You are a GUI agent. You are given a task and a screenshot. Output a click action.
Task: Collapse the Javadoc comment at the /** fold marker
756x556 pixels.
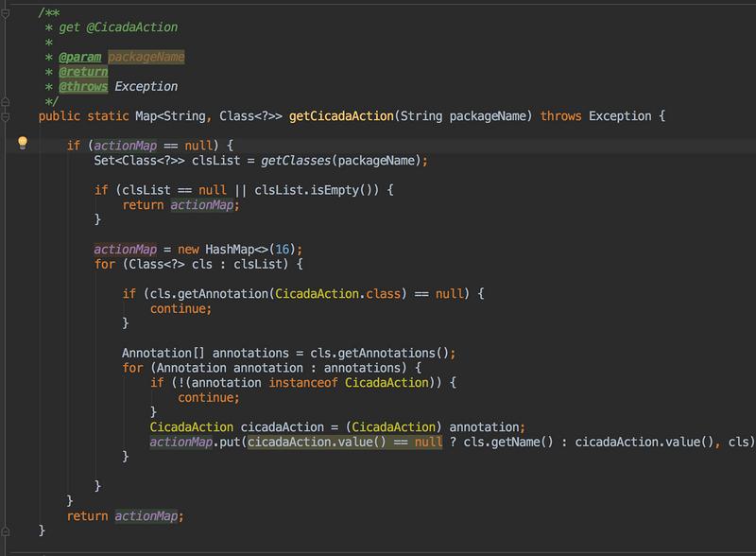tap(6, 13)
